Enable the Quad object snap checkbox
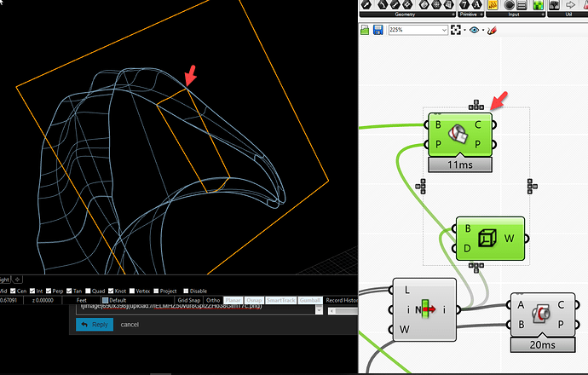Viewport: 588px width, 375px height. (88, 291)
